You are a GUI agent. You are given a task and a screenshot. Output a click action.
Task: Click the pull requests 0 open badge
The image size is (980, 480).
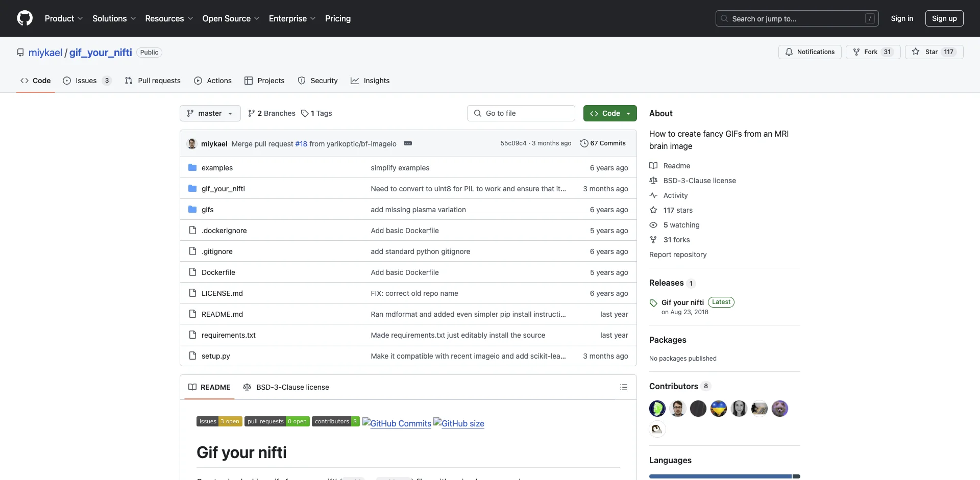coord(277,421)
